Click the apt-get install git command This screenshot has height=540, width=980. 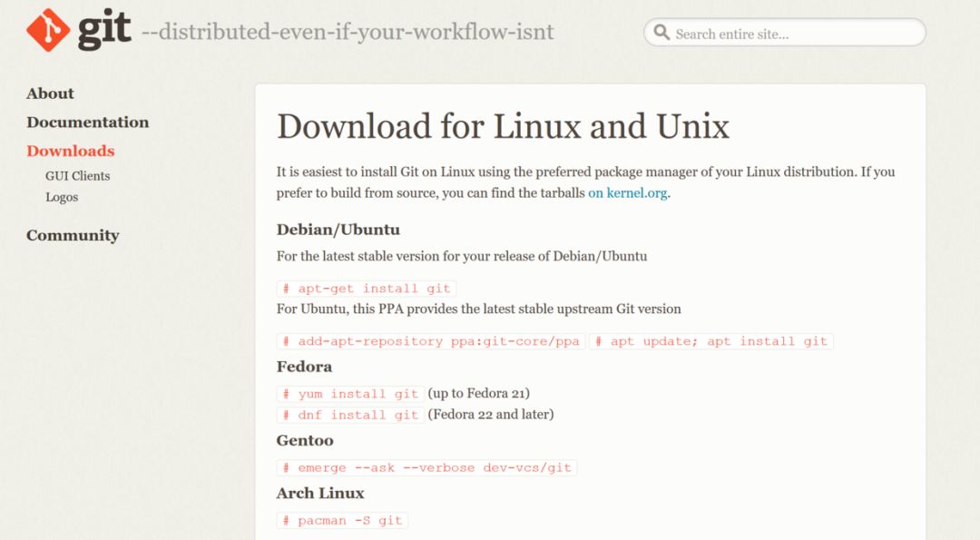pos(367,289)
